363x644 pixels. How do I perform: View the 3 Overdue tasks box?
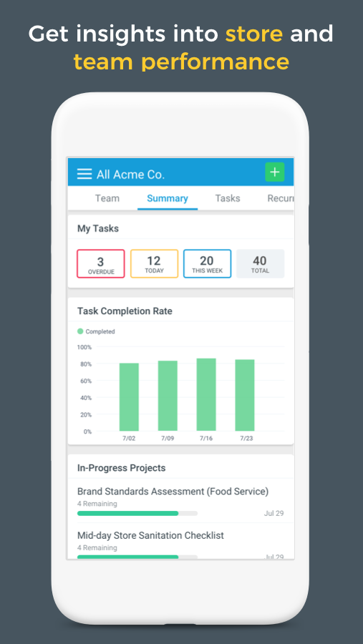101,263
